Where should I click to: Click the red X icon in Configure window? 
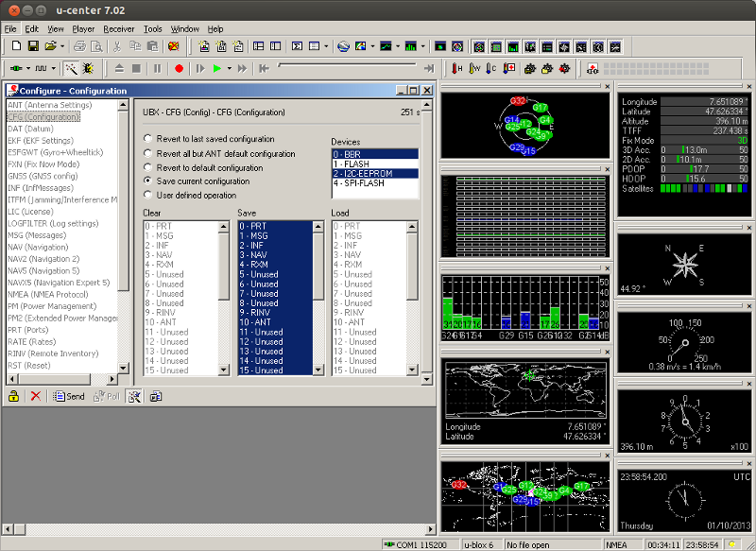(x=35, y=396)
